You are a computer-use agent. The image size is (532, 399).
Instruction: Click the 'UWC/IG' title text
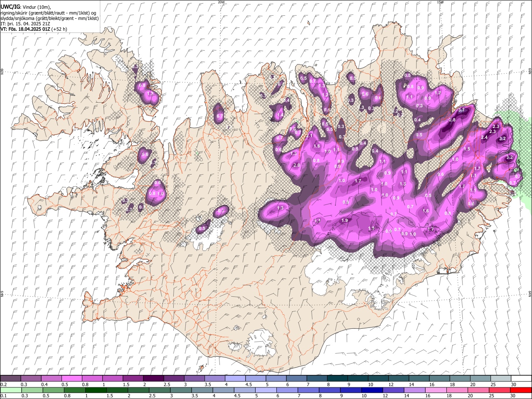click(x=10, y=7)
